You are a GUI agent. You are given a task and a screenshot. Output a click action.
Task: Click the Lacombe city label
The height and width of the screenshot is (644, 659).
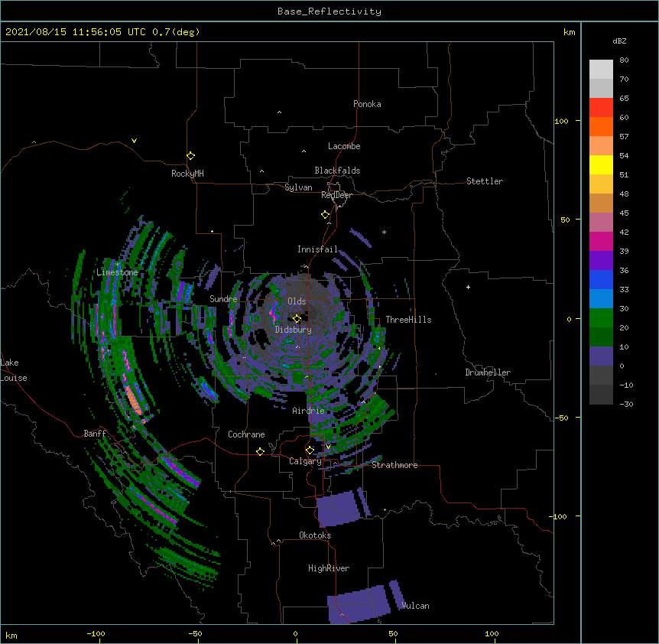(x=344, y=146)
